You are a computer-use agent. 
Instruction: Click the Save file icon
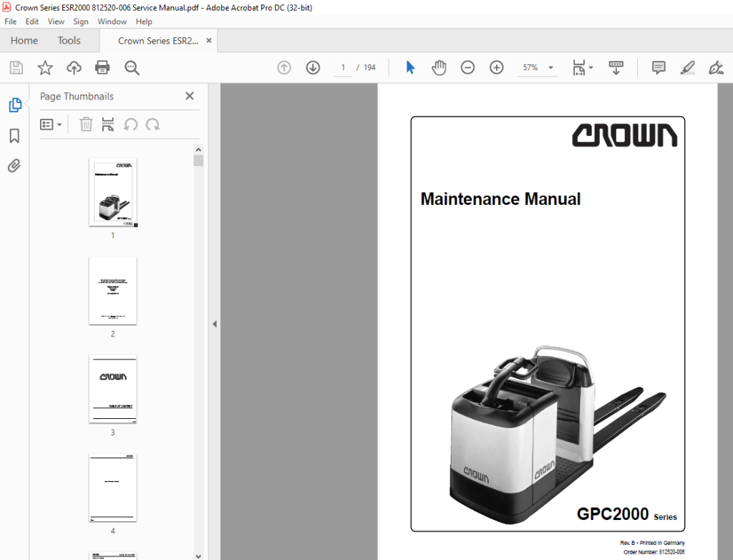pyautogui.click(x=16, y=68)
